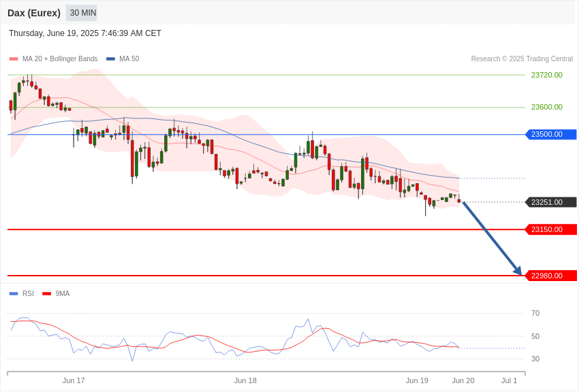Click the RSI 50 level label
This screenshot has height=392, width=579.
pos(535,337)
